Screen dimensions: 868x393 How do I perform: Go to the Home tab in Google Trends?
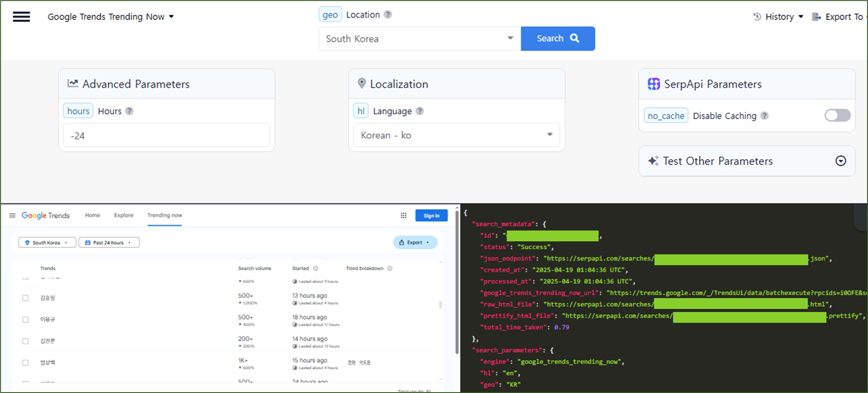pos(92,215)
